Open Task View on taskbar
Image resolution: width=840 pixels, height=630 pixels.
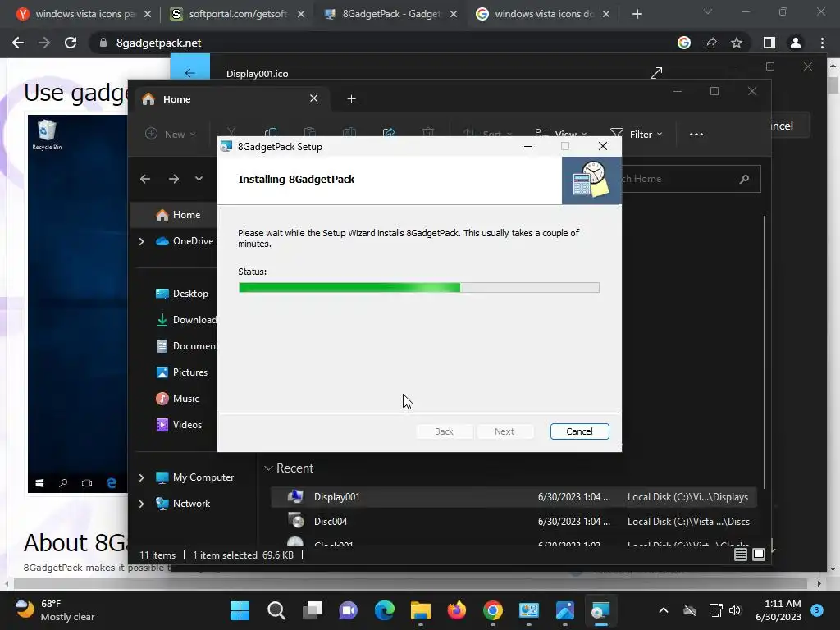coord(313,610)
